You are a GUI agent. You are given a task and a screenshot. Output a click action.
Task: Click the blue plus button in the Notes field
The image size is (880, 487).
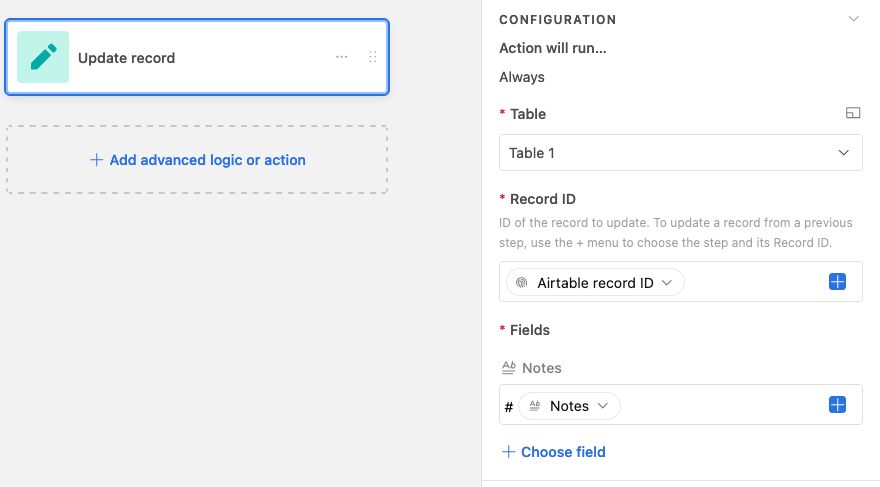(x=837, y=405)
